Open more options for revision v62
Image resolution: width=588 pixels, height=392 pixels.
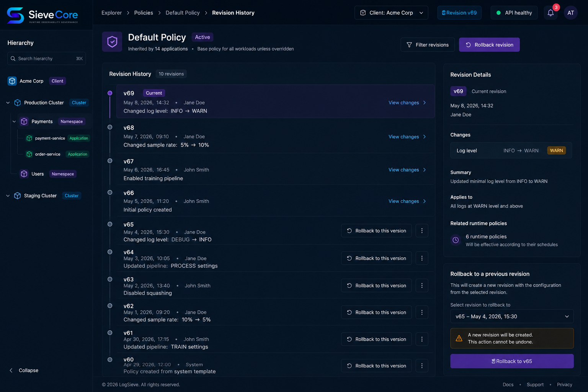click(422, 312)
